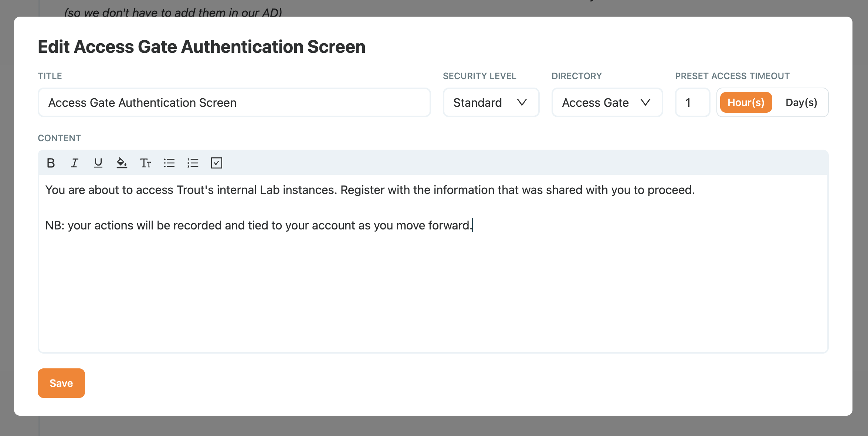The height and width of the screenshot is (436, 868).
Task: Click the 'Edit Access Gate Authentication Screen' heading
Action: pos(201,47)
